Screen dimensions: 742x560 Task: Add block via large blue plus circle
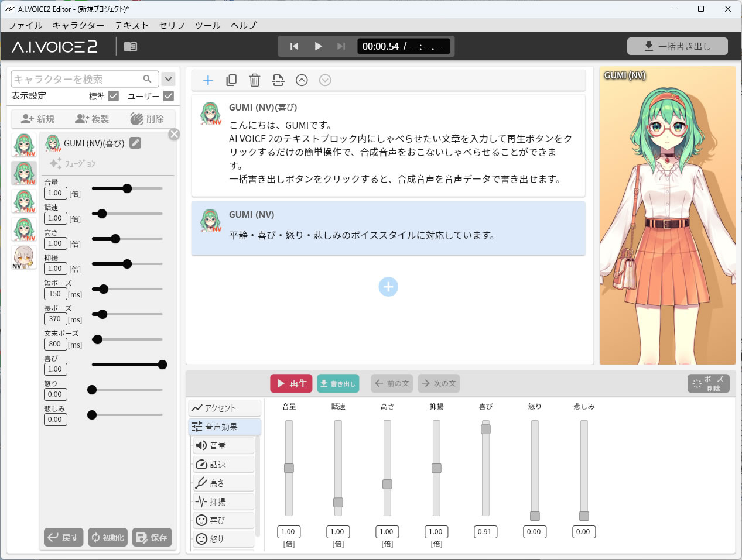(x=388, y=287)
